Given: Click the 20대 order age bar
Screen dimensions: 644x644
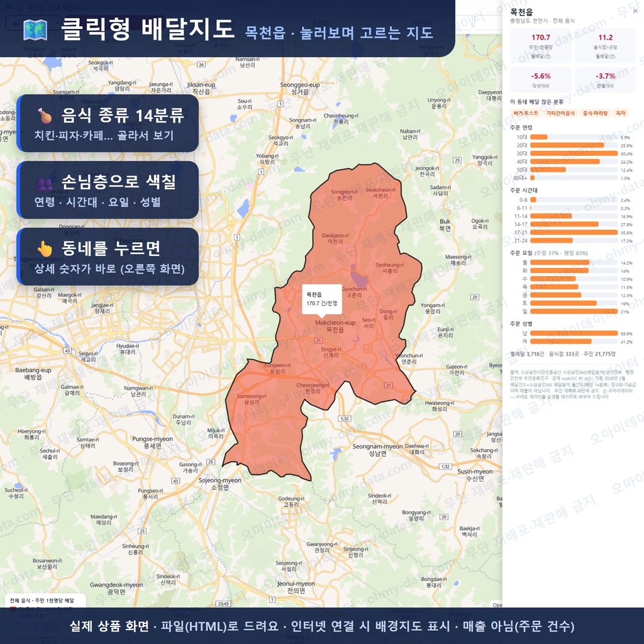Looking at the screenshot, I should 574,145.
